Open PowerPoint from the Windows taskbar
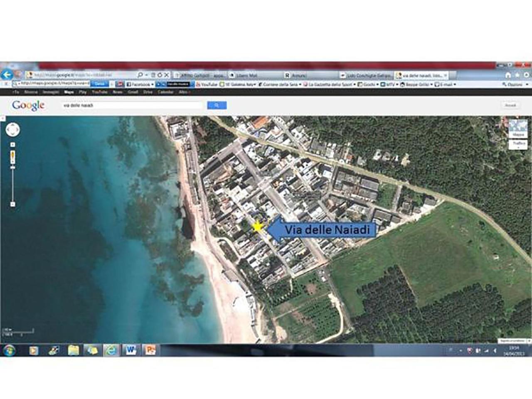This screenshot has width=532, height=399. click(150, 350)
